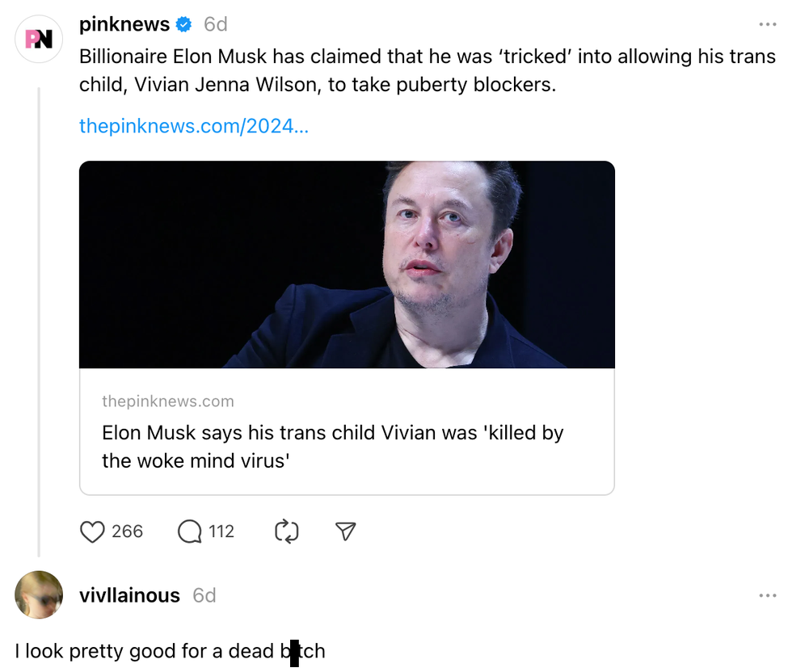Open replies via the comment bubble icon
The height and width of the screenshot is (672, 792).
(x=189, y=531)
